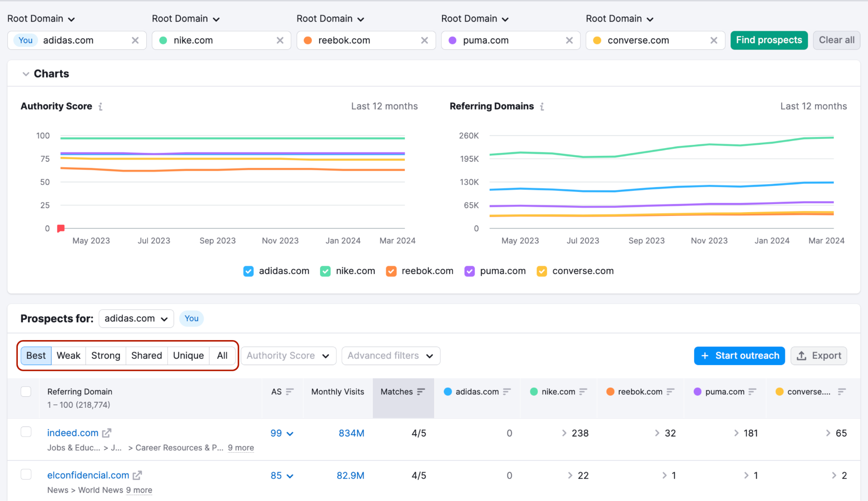Open Authority Score info icon

(x=100, y=107)
